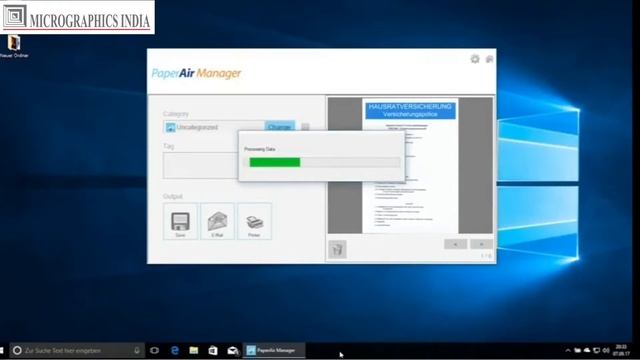Open the Neuer Ordner desktop folder
This screenshot has width=640, height=360.
coord(14,46)
